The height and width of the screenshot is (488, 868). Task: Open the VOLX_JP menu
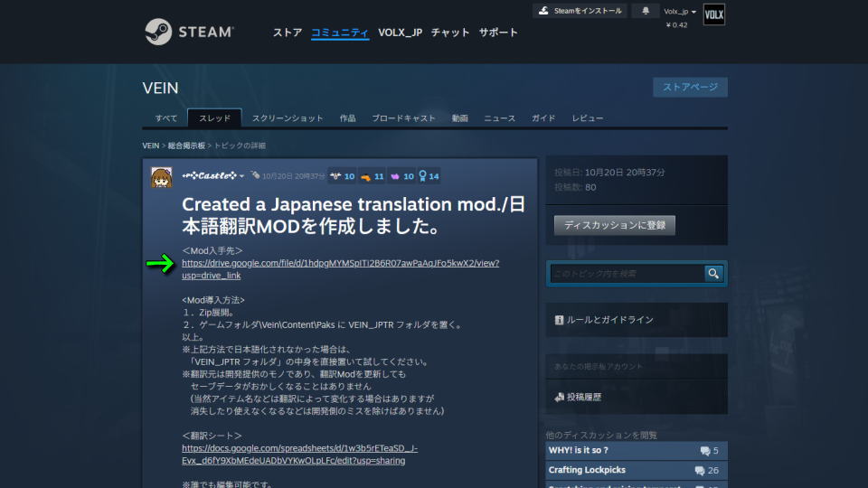[401, 33]
